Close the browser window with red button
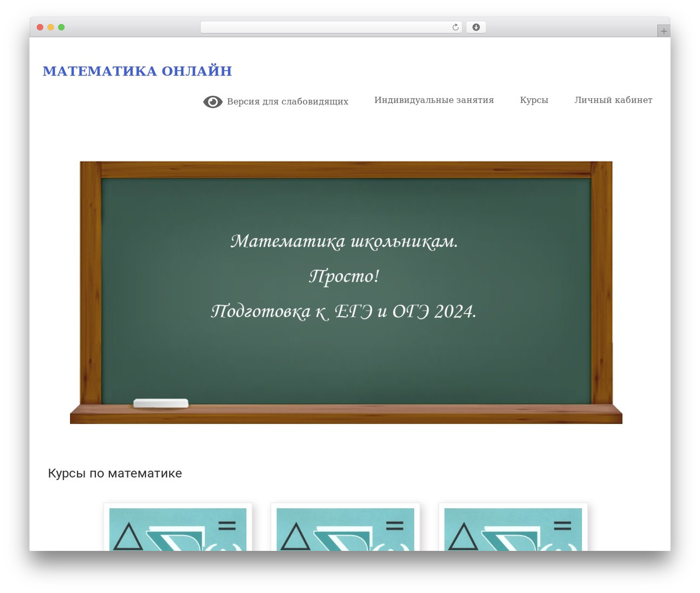The width and height of the screenshot is (700, 593). point(40,27)
